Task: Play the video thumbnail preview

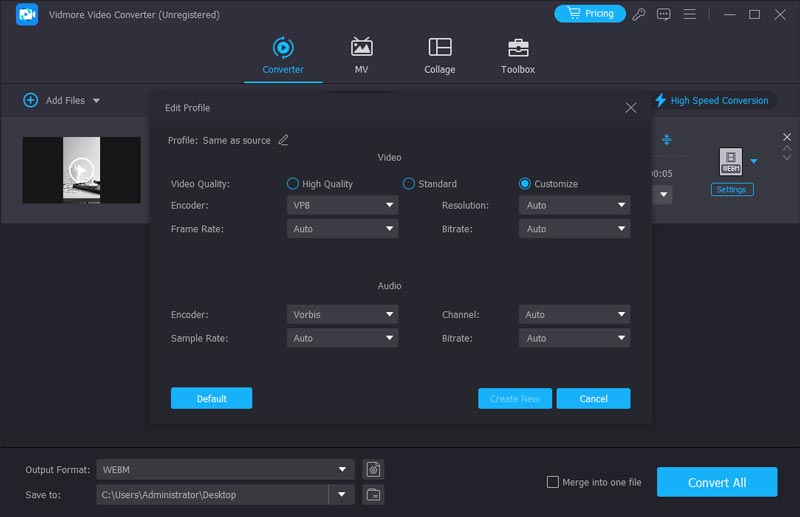Action: [x=82, y=171]
